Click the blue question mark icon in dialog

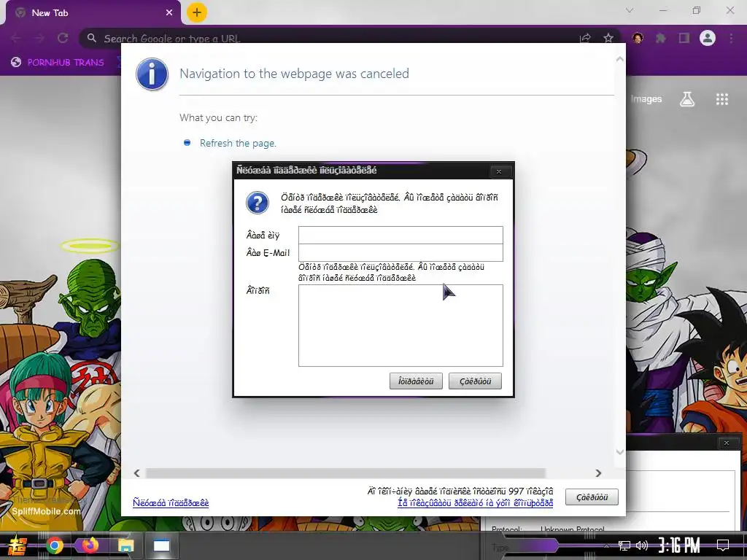click(x=258, y=203)
